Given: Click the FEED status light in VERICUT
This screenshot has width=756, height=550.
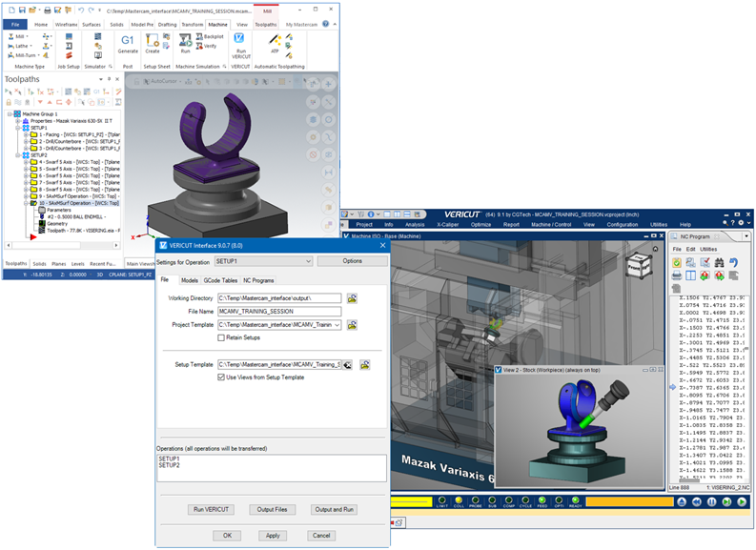Looking at the screenshot, I should tap(541, 499).
